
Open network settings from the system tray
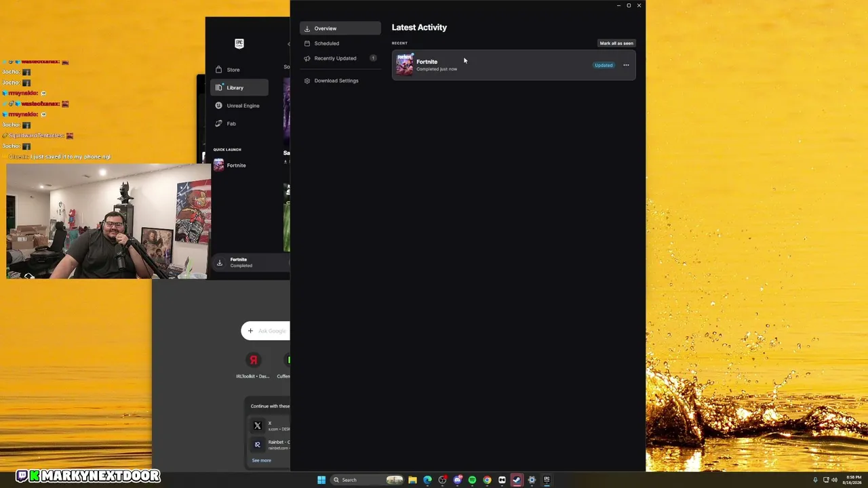tap(825, 480)
